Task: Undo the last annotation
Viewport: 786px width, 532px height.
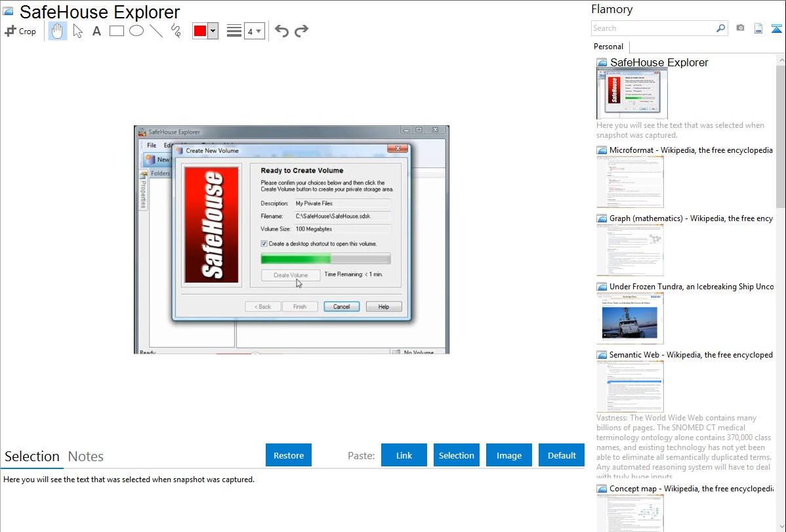Action: [x=281, y=31]
